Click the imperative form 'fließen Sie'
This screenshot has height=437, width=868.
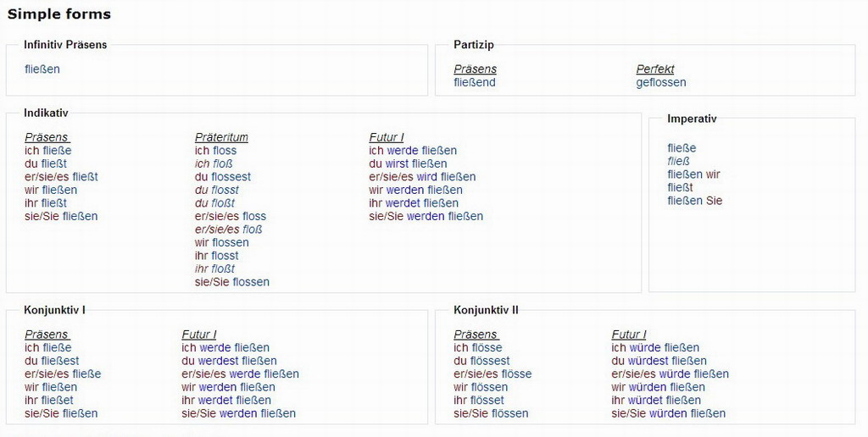click(695, 201)
